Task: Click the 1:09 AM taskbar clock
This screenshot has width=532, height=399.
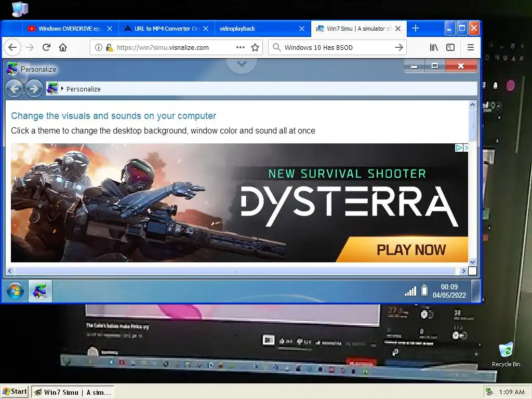Action: coord(512,392)
